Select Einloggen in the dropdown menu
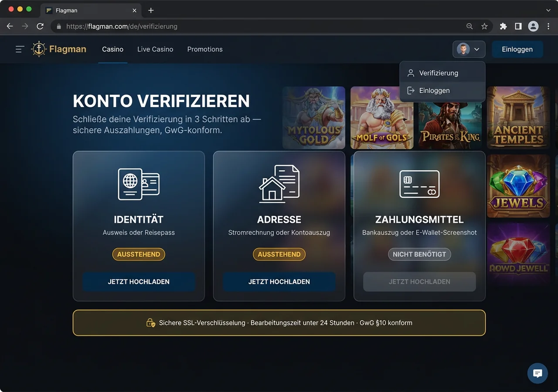The height and width of the screenshot is (392, 558). (442, 91)
